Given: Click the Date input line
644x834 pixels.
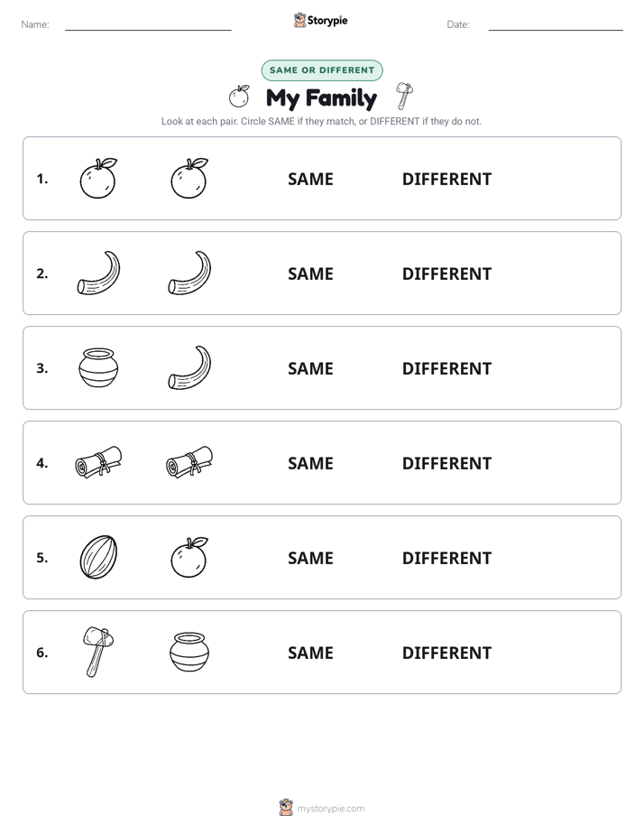Looking at the screenshot, I should click(x=556, y=25).
